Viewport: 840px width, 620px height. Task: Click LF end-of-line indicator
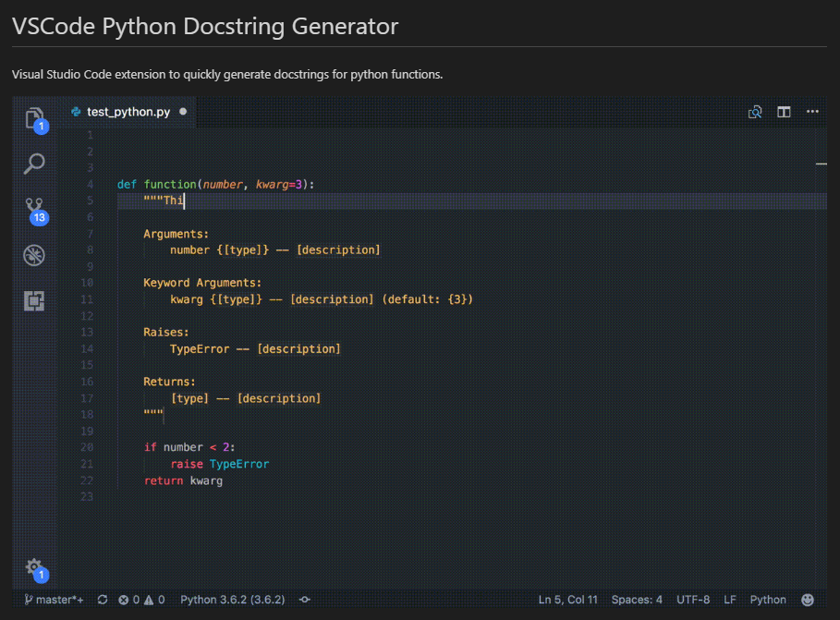[x=730, y=600]
